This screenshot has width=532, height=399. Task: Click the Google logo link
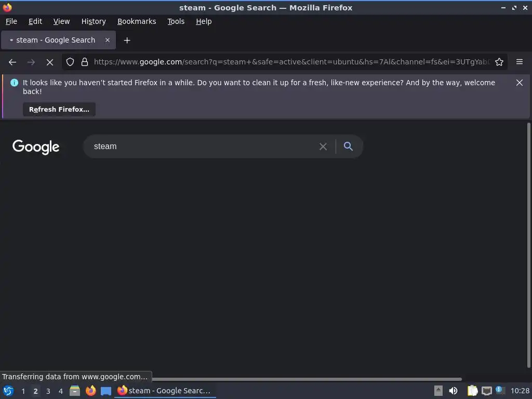(36, 147)
